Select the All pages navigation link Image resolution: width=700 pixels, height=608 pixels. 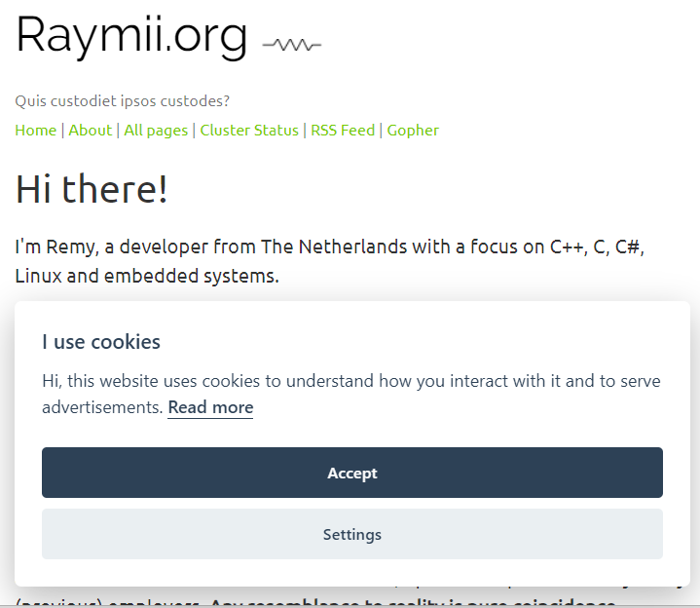point(156,131)
